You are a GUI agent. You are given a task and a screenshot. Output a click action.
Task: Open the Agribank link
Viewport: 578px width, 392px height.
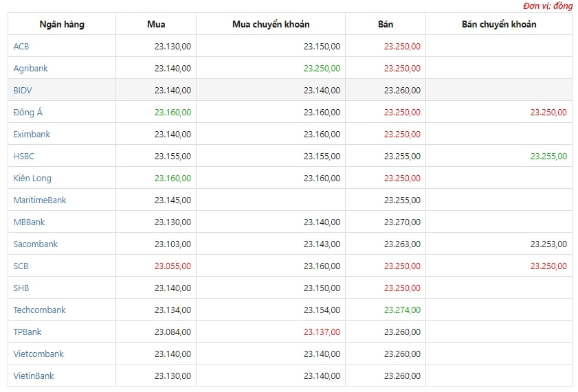click(31, 69)
